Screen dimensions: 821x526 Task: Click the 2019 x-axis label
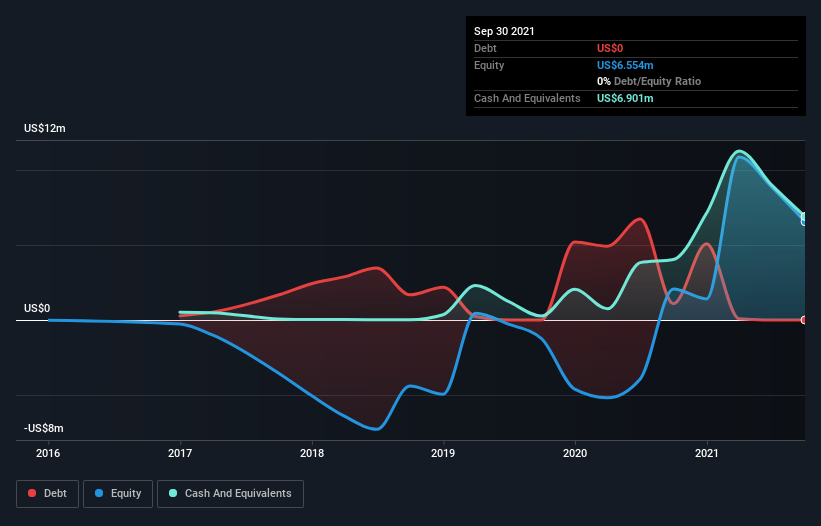(443, 453)
